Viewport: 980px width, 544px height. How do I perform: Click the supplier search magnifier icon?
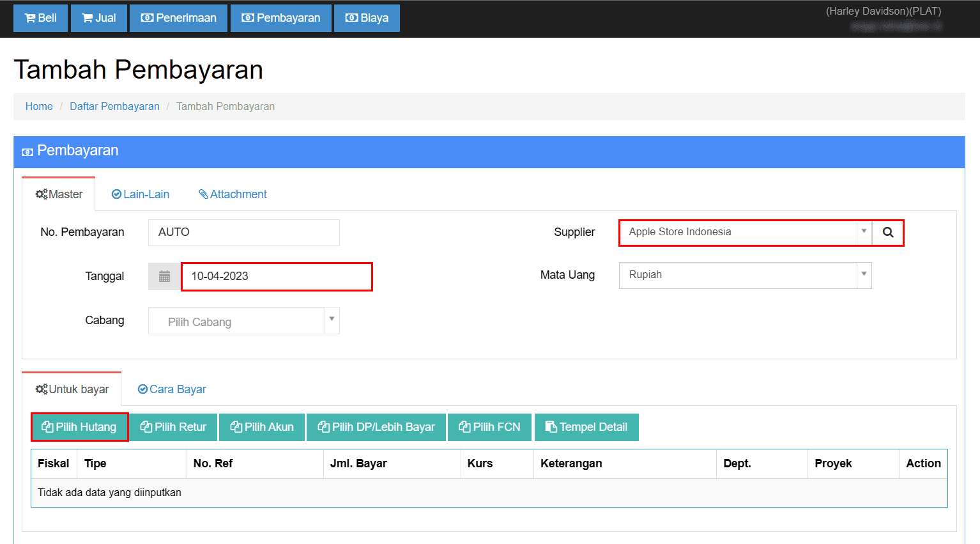(x=888, y=232)
